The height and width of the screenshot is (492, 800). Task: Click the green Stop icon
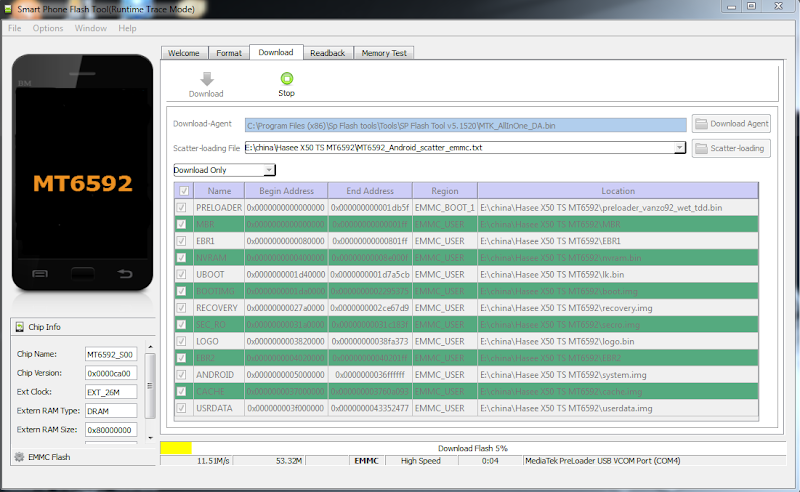pos(287,79)
